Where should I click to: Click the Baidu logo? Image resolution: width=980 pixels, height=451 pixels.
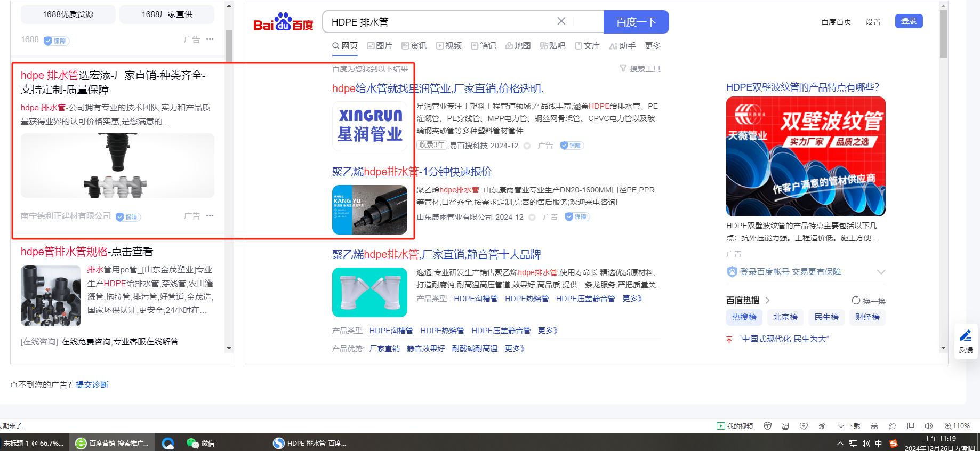283,22
